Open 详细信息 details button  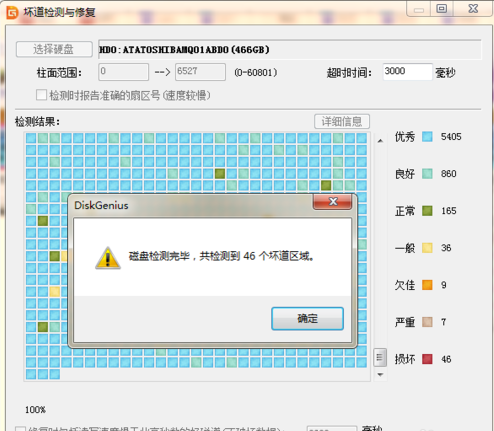tap(342, 121)
